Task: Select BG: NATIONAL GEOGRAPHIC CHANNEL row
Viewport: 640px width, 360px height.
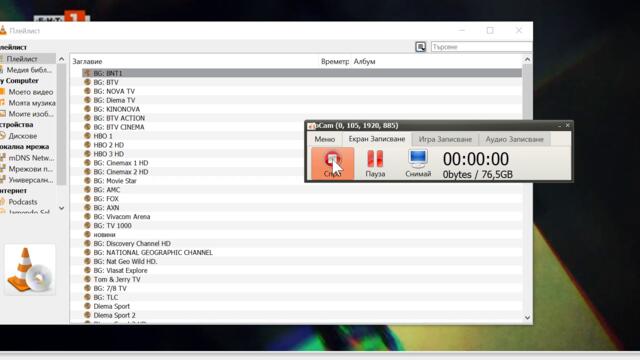Action: click(302, 253)
